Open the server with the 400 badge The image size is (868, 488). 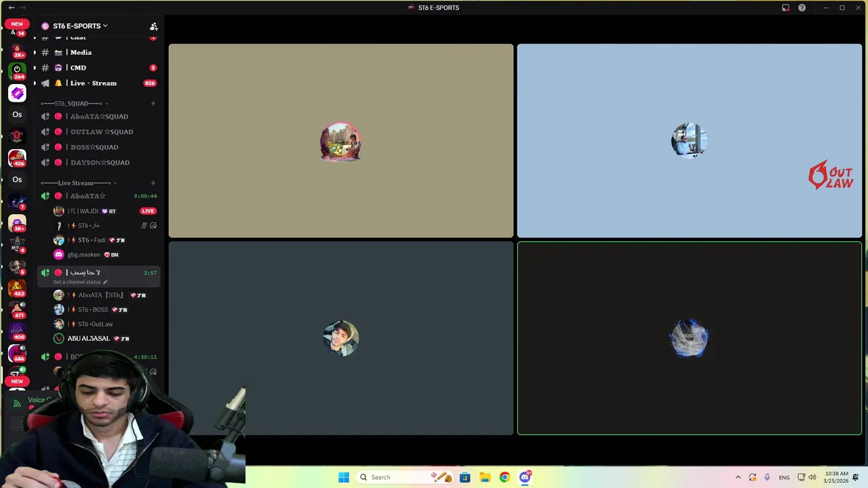click(17, 331)
